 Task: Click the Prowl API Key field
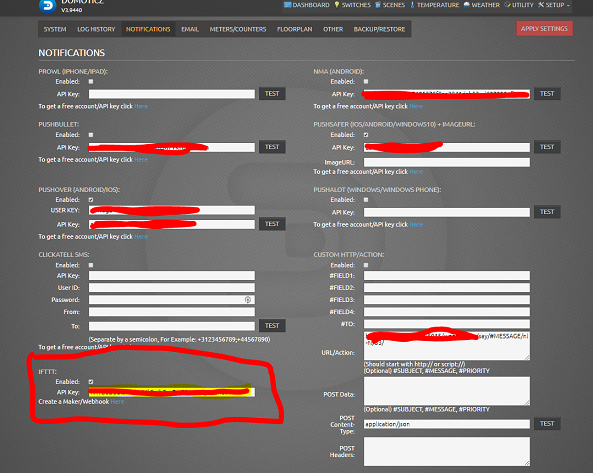point(172,94)
